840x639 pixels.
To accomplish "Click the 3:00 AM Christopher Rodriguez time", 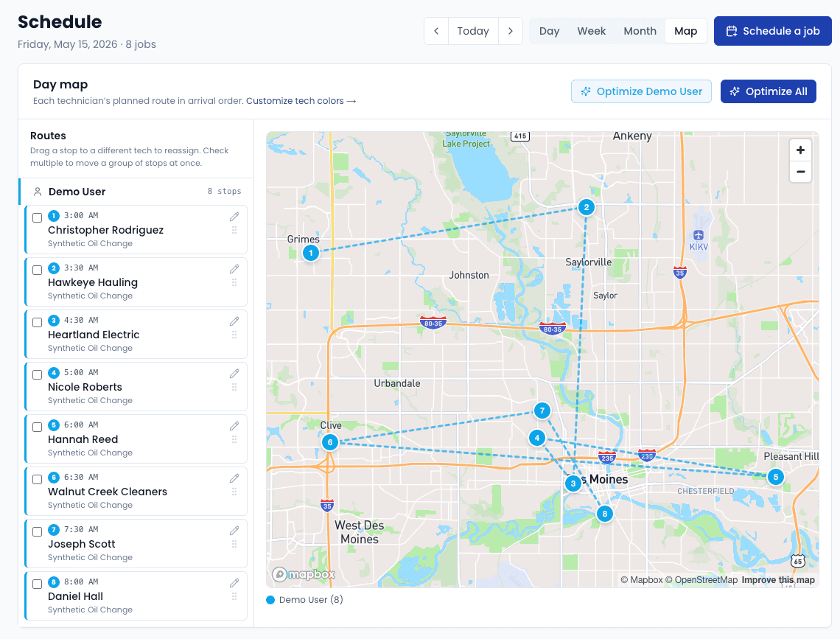I will [81, 215].
